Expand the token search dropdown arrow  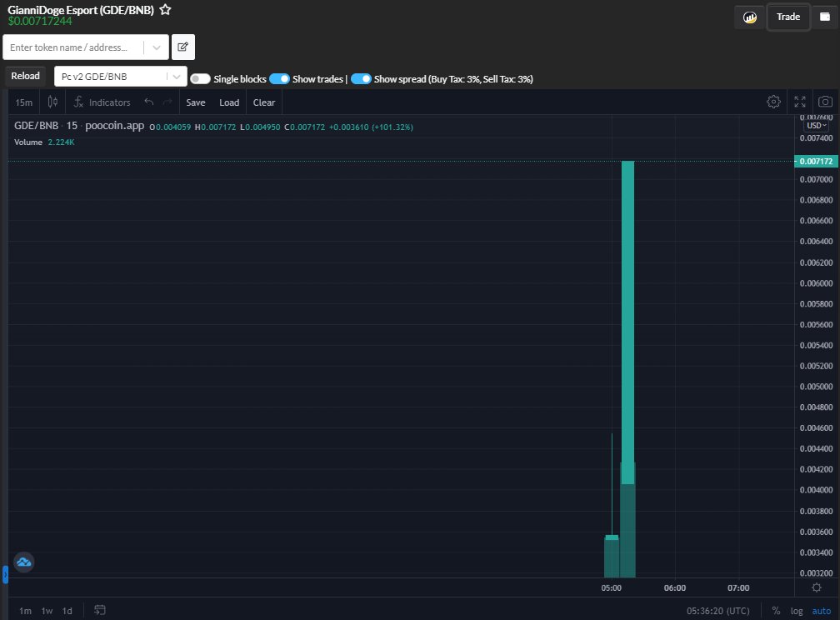[x=157, y=47]
